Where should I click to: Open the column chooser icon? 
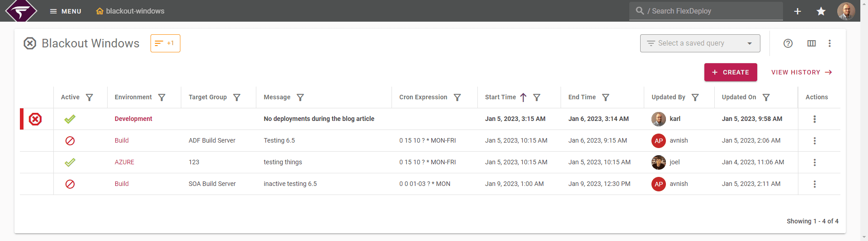(x=811, y=43)
